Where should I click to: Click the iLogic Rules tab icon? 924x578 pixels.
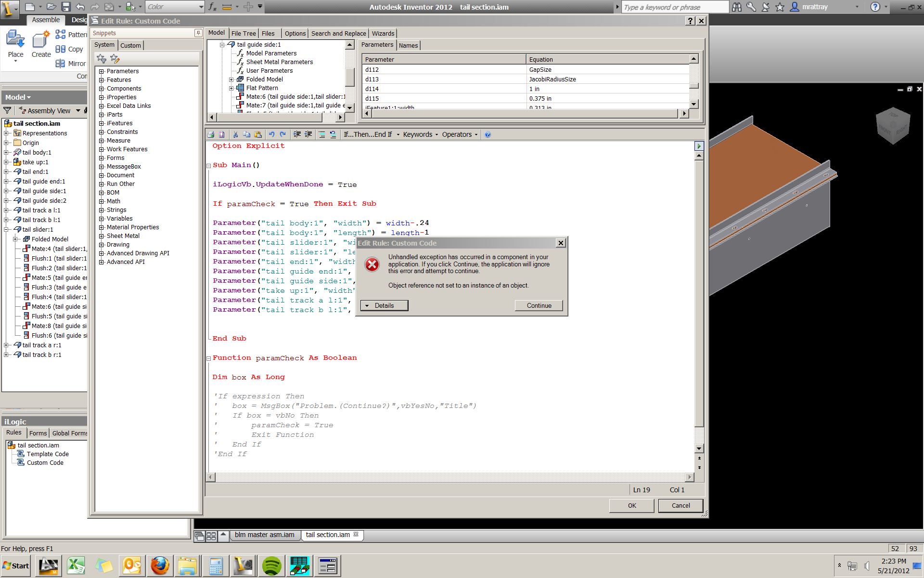click(x=13, y=433)
